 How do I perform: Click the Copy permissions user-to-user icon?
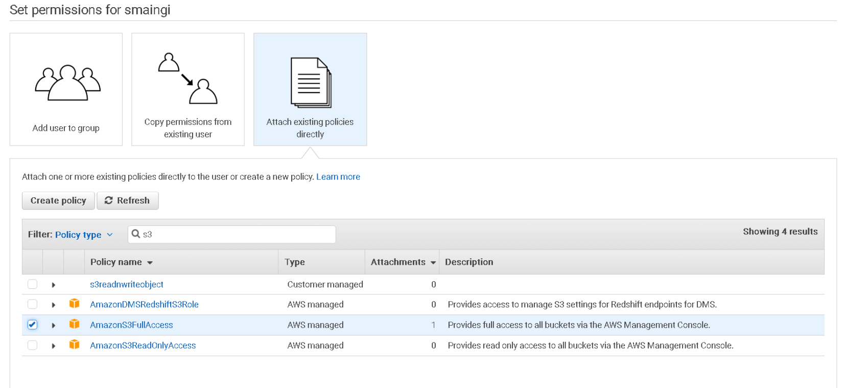tap(187, 78)
